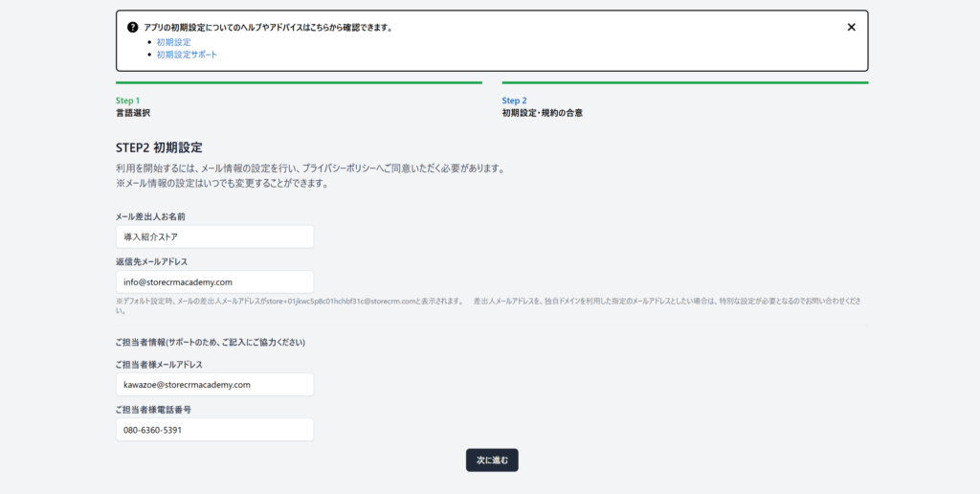Image resolution: width=980 pixels, height=494 pixels.
Task: Select the Step 1 label
Action: (127, 101)
